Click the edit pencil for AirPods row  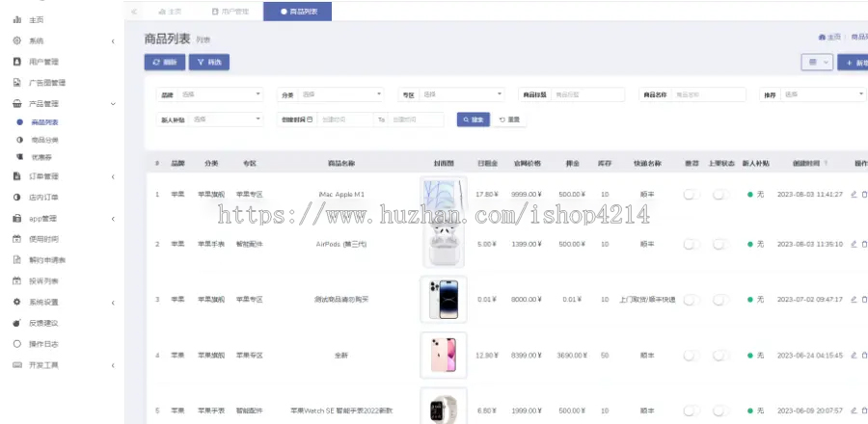click(x=854, y=244)
